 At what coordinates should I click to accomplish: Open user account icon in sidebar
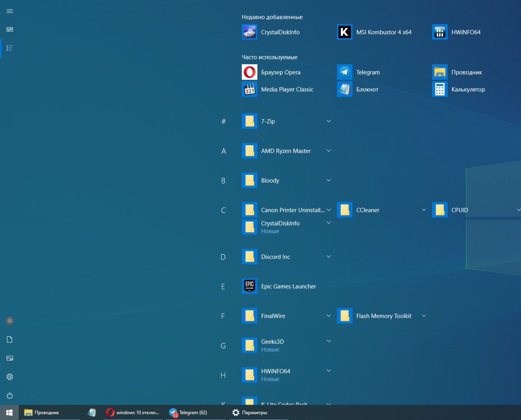(10, 321)
